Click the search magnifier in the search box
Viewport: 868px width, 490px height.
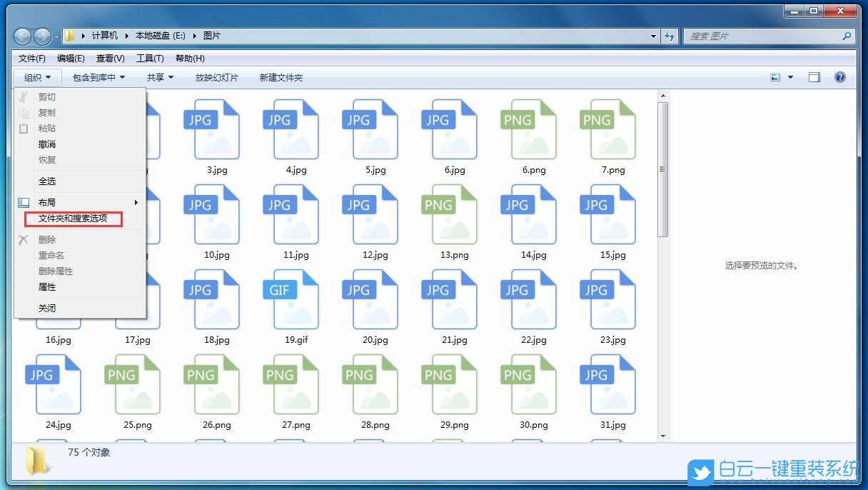pos(847,36)
